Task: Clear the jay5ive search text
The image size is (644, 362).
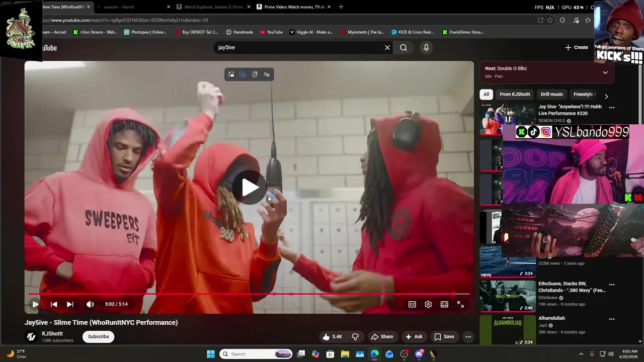Action: pos(387,48)
